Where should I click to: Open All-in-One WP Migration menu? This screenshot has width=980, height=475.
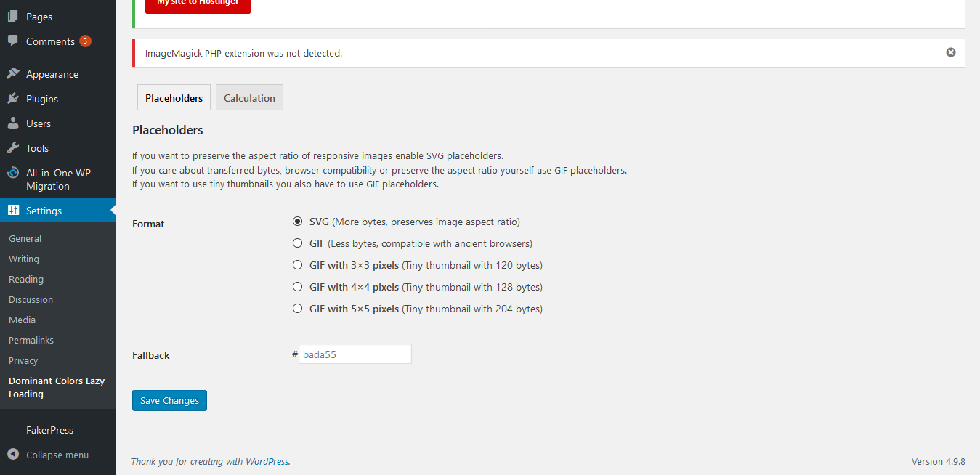pyautogui.click(x=58, y=179)
